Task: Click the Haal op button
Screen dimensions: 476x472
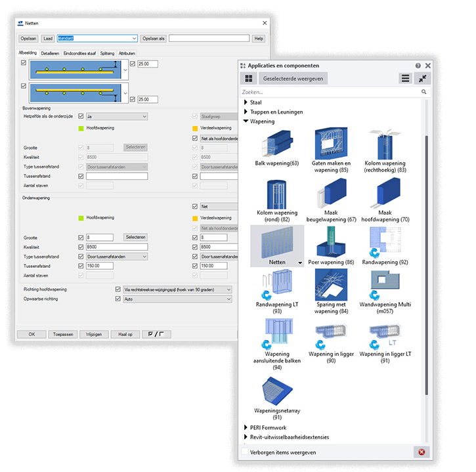Action: [125, 334]
